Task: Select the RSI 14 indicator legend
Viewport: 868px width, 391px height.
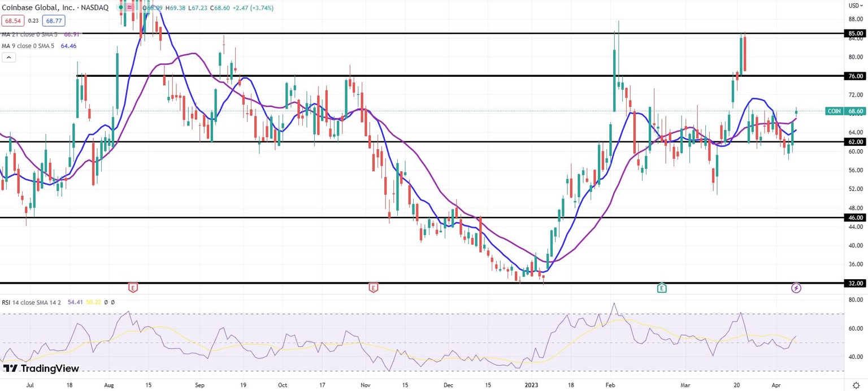Action: [33, 302]
